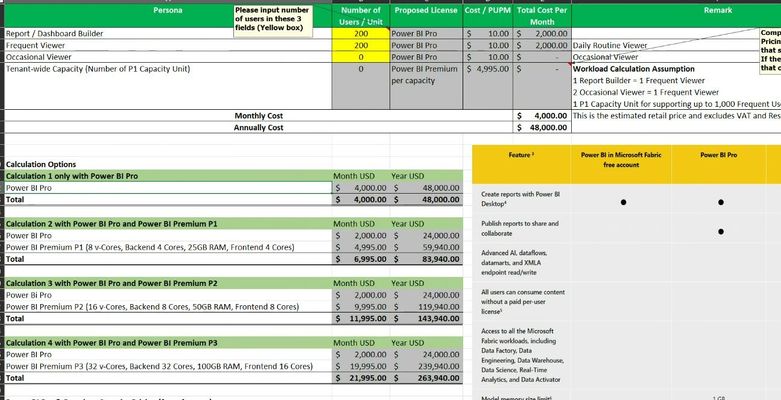Click 'Total Cost Per Month' header
Viewport: 781px width, 400px height.
click(542, 15)
